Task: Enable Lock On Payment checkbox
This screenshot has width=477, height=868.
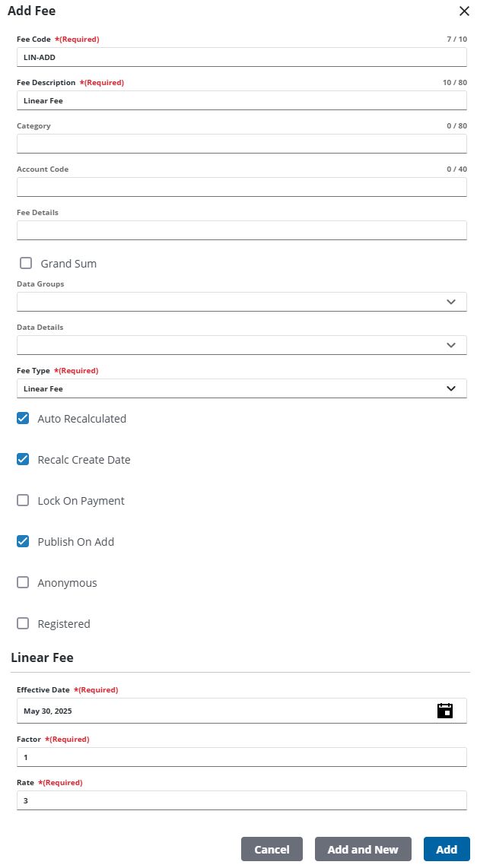Action: 23,500
